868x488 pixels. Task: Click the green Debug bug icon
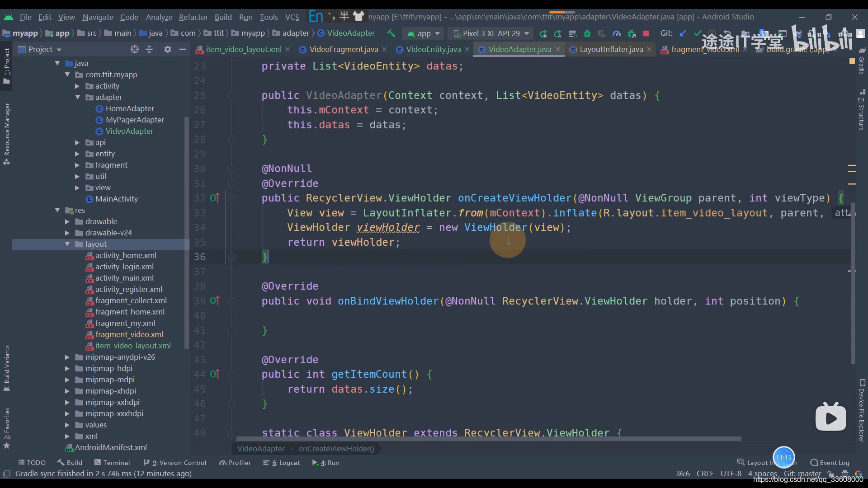coord(587,33)
